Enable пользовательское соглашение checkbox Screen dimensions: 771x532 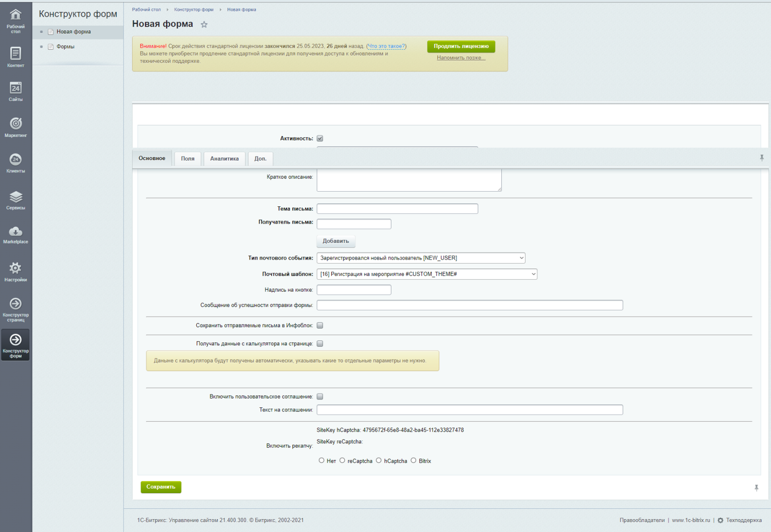point(320,397)
